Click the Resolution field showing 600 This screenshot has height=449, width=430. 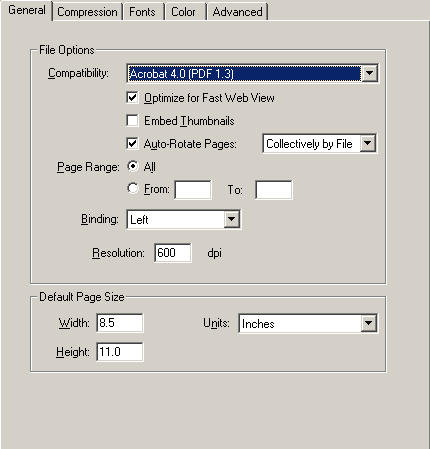(x=173, y=253)
